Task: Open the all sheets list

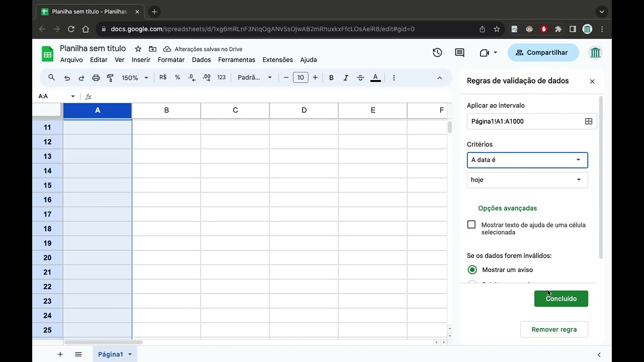Action: [x=78, y=354]
